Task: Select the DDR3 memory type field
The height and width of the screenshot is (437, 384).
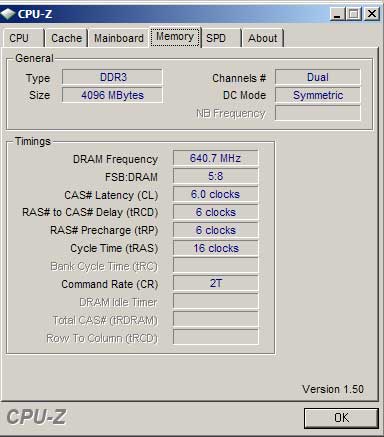Action: [x=112, y=77]
